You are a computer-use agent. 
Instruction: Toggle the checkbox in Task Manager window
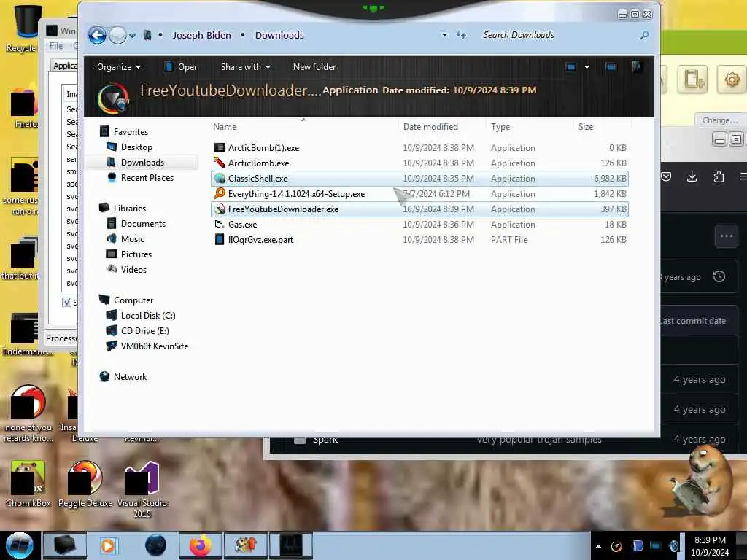pyautogui.click(x=66, y=303)
